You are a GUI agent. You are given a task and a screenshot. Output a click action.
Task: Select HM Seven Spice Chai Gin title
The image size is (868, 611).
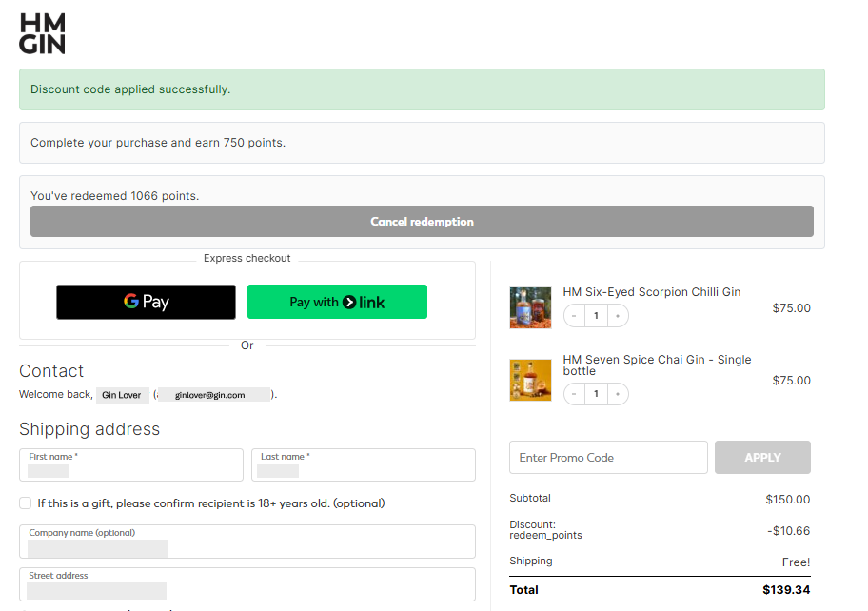coord(657,365)
